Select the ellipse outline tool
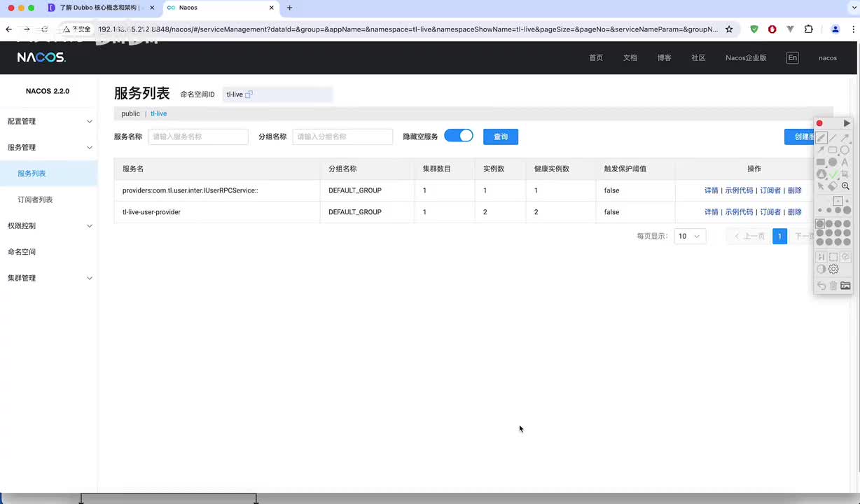Image resolution: width=860 pixels, height=504 pixels. [845, 150]
